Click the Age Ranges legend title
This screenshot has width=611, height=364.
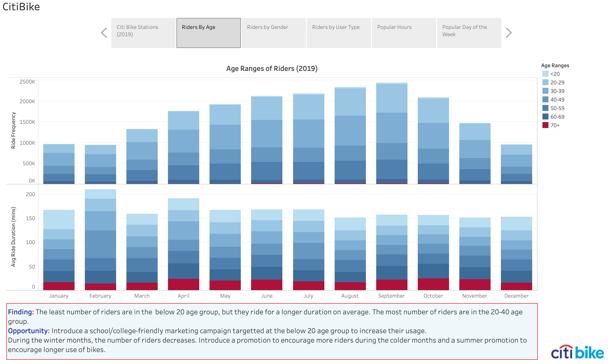[x=555, y=66]
